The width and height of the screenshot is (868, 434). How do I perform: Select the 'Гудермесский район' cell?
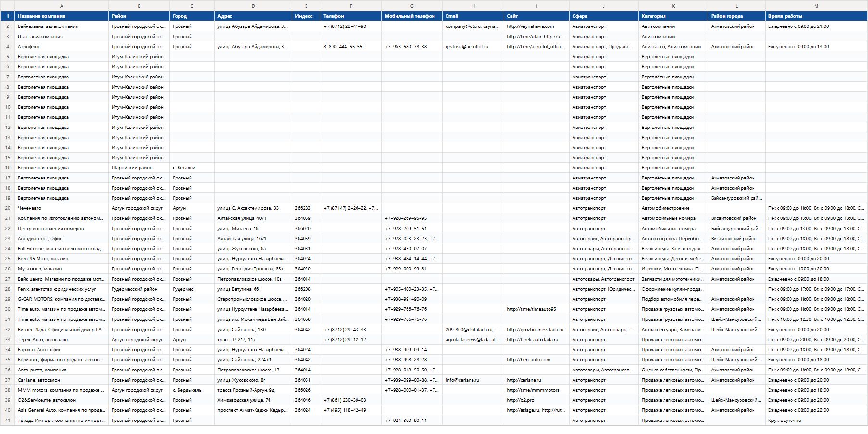[139, 289]
